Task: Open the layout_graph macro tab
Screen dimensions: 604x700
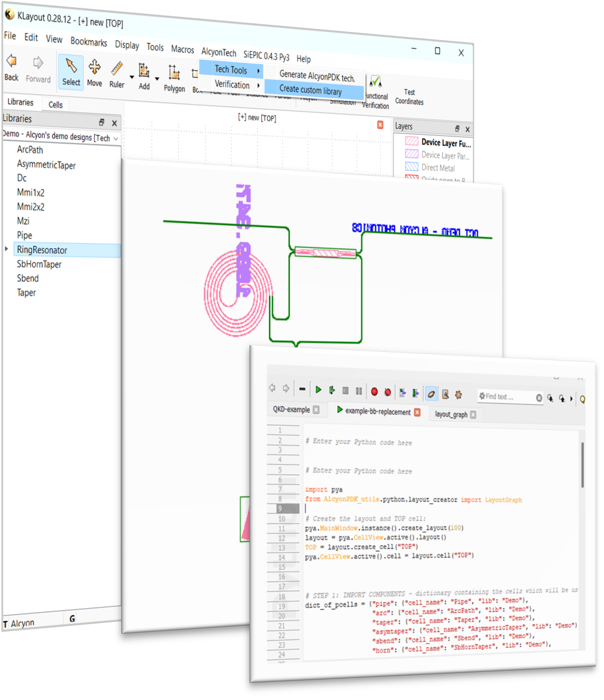Action: [451, 414]
